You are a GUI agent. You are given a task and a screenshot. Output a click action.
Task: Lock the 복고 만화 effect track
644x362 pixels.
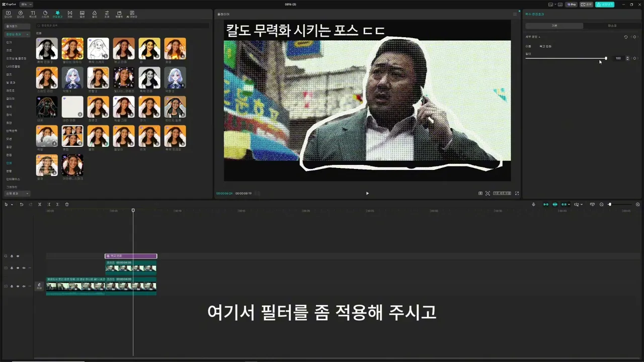click(12, 256)
